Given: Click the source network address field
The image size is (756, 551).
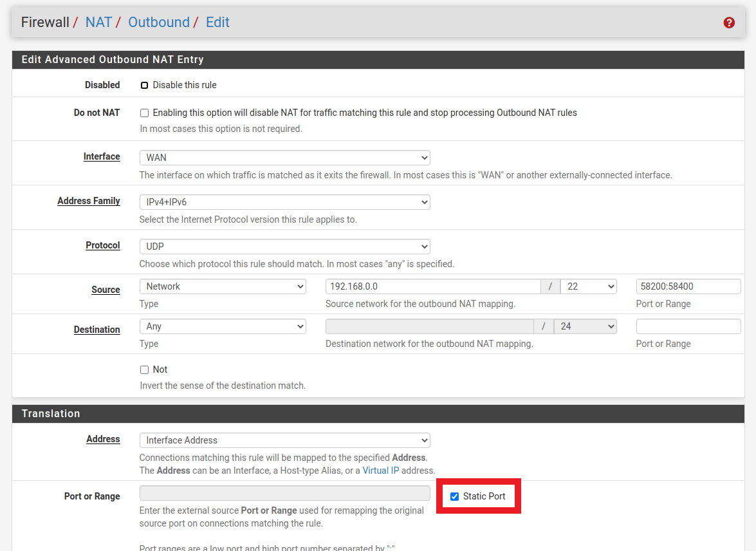Looking at the screenshot, I should pos(432,286).
